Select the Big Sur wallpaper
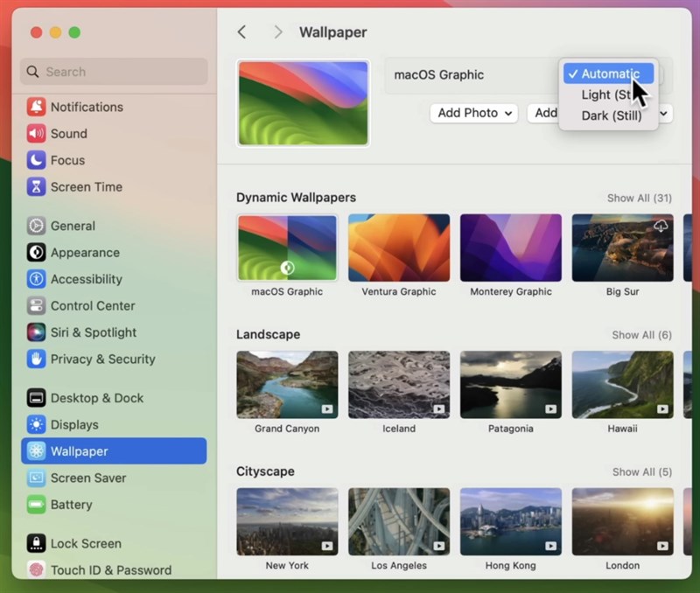This screenshot has width=700, height=593. coord(623,248)
